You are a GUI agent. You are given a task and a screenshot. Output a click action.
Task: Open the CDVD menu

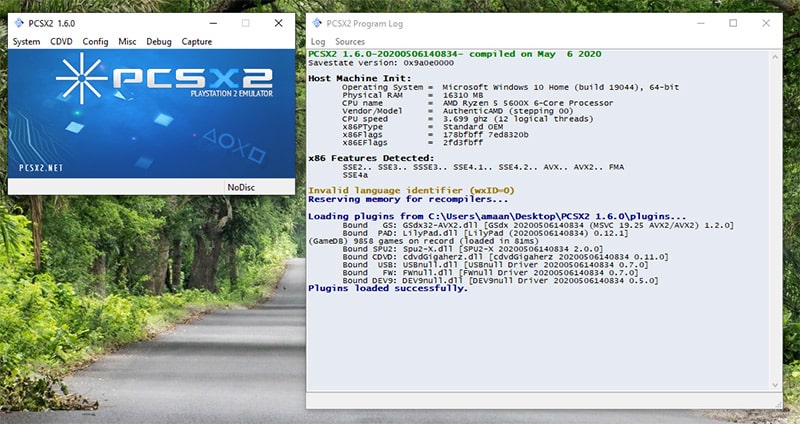(61, 42)
